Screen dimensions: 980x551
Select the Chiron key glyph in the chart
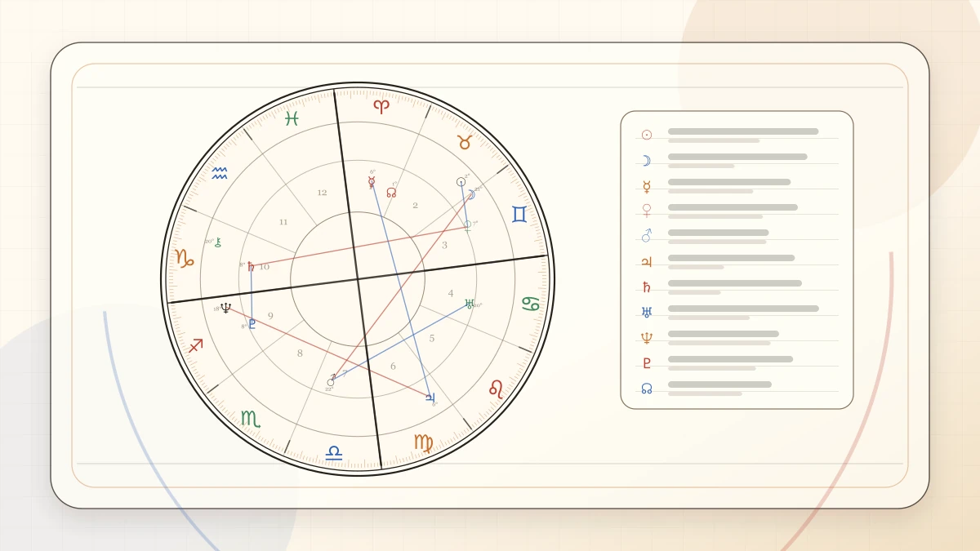coord(218,242)
